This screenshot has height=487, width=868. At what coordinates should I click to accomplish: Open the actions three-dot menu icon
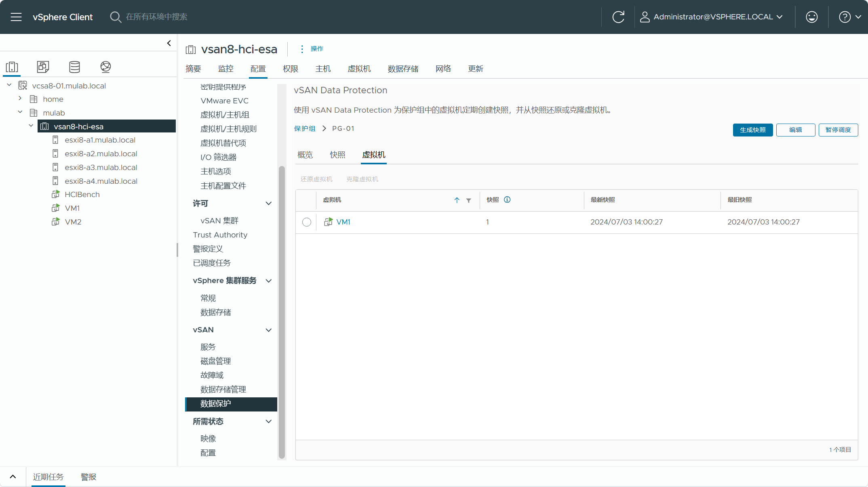[302, 49]
